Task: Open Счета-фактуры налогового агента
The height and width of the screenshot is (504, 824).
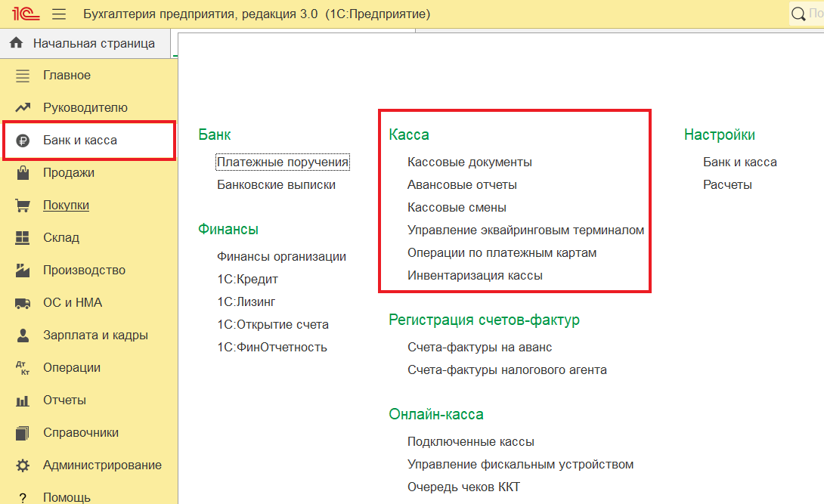Action: click(507, 369)
